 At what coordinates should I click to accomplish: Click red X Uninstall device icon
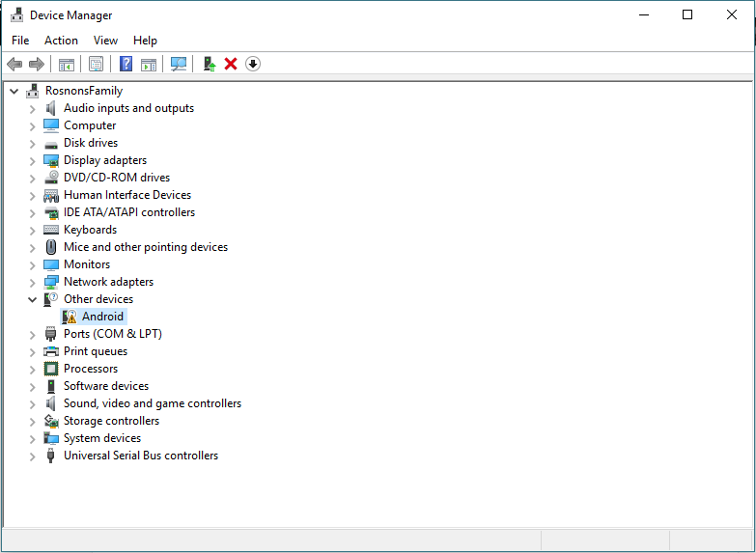tap(231, 64)
